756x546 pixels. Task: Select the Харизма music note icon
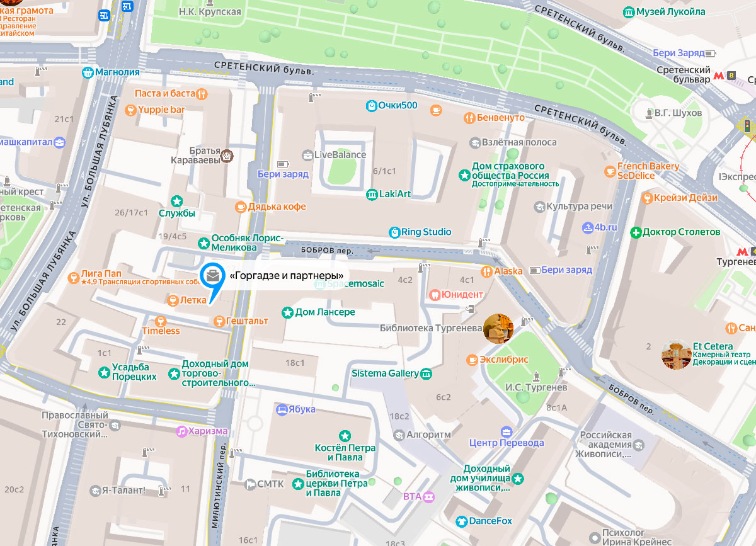(x=181, y=431)
